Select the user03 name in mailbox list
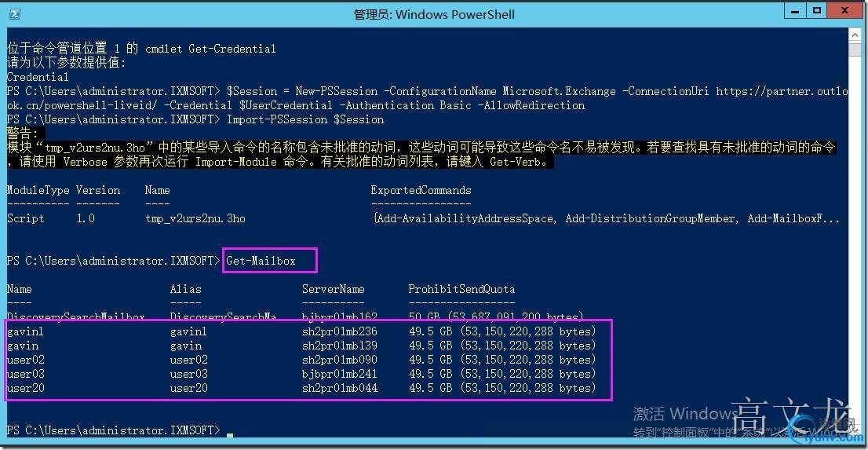 pyautogui.click(x=25, y=374)
